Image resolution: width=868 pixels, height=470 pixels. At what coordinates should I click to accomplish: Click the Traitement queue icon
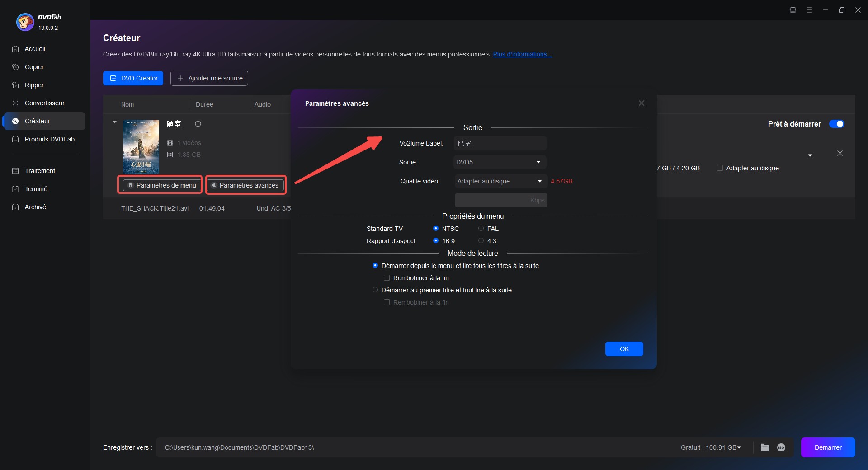[15, 171]
